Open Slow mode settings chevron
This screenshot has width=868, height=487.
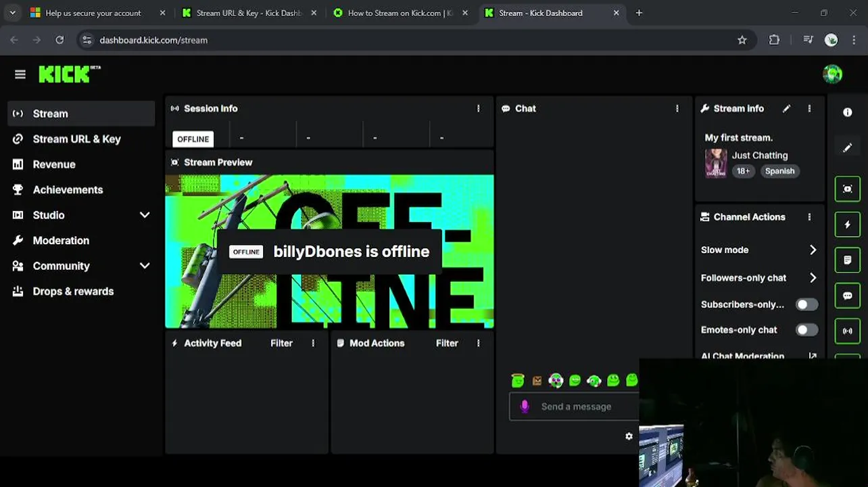coord(813,250)
